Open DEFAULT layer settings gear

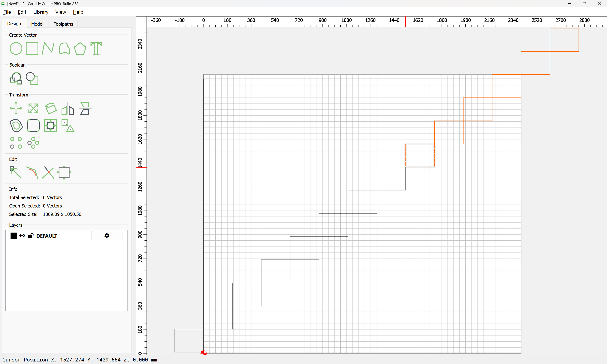[x=107, y=236]
